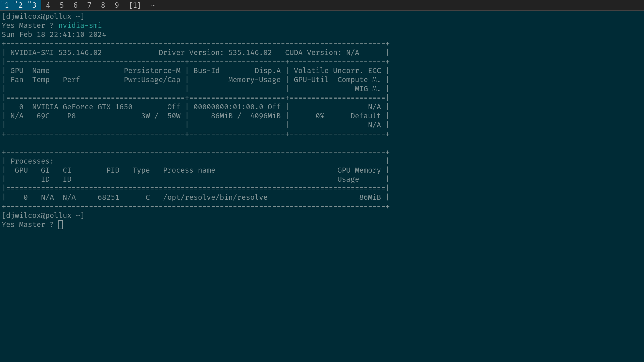The image size is (644, 362).
Task: Click process GPU memory 86MiB value
Action: 370,197
